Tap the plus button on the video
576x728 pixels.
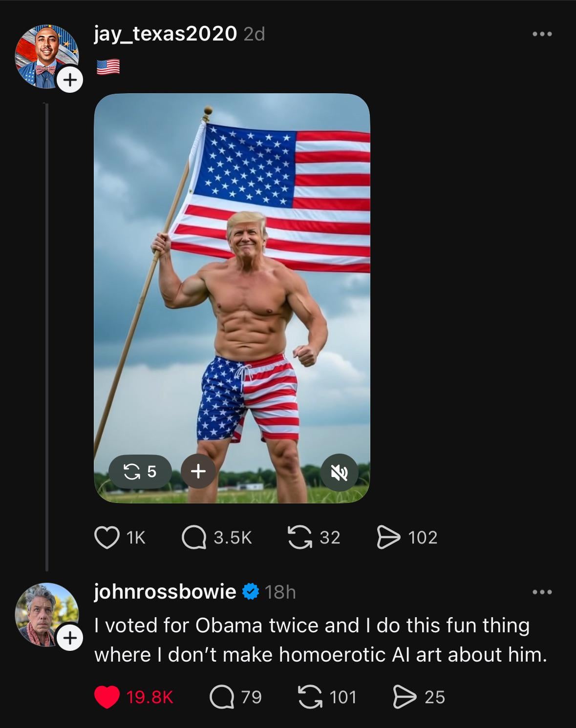198,471
